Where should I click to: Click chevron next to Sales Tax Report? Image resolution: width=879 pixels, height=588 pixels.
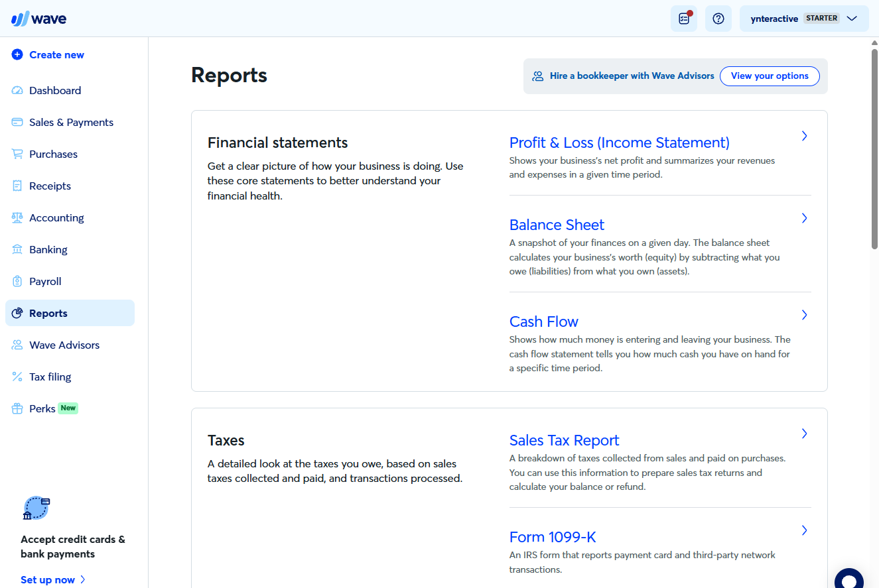pos(804,434)
